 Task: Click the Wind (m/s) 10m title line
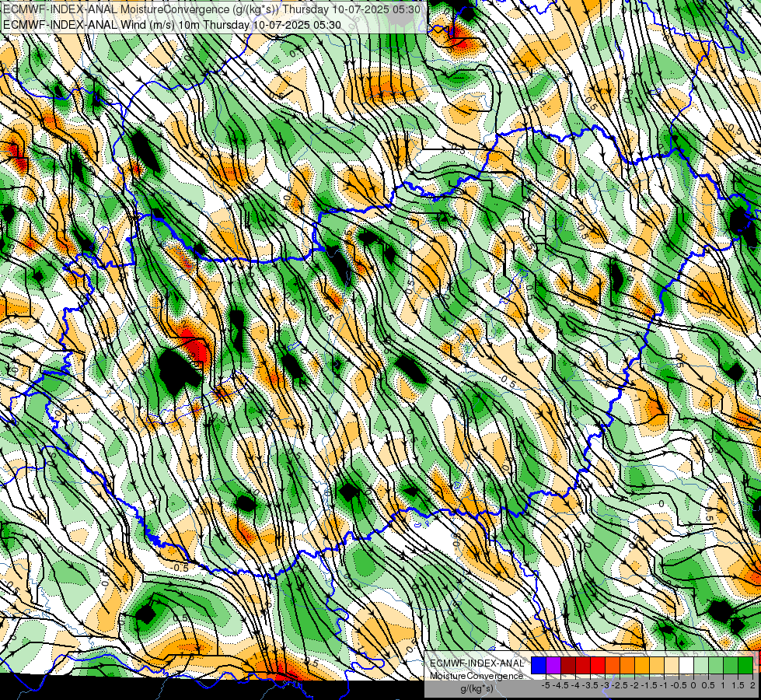click(173, 24)
